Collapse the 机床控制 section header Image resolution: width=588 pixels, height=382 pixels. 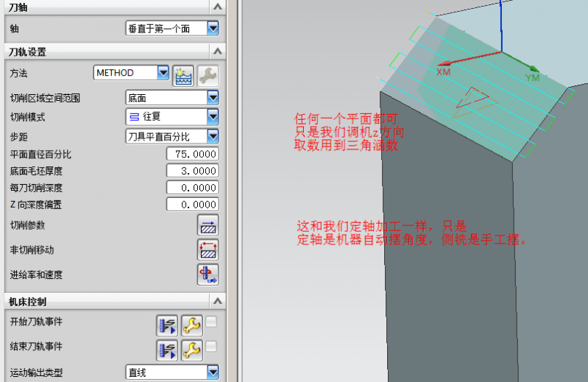(x=216, y=302)
